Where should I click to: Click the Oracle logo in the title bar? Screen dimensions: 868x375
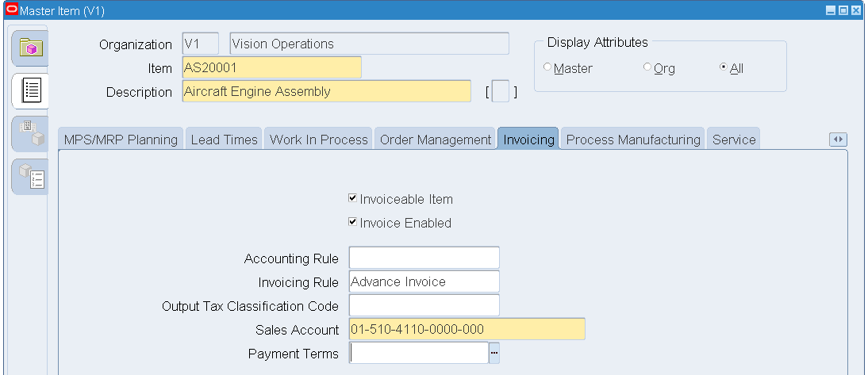click(11, 10)
